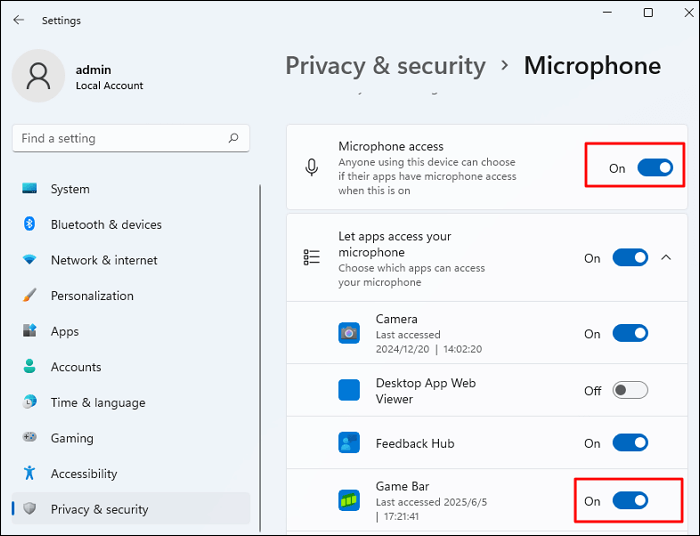Click the sidebar vertical scrollbar
Screen dimensions: 700x536
260,350
